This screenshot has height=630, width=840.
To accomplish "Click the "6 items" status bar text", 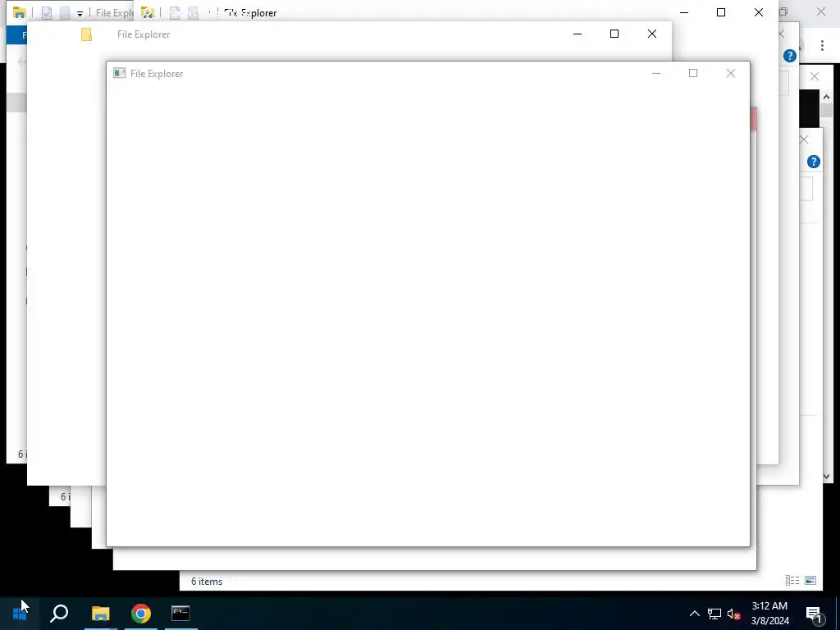I will point(207,582).
